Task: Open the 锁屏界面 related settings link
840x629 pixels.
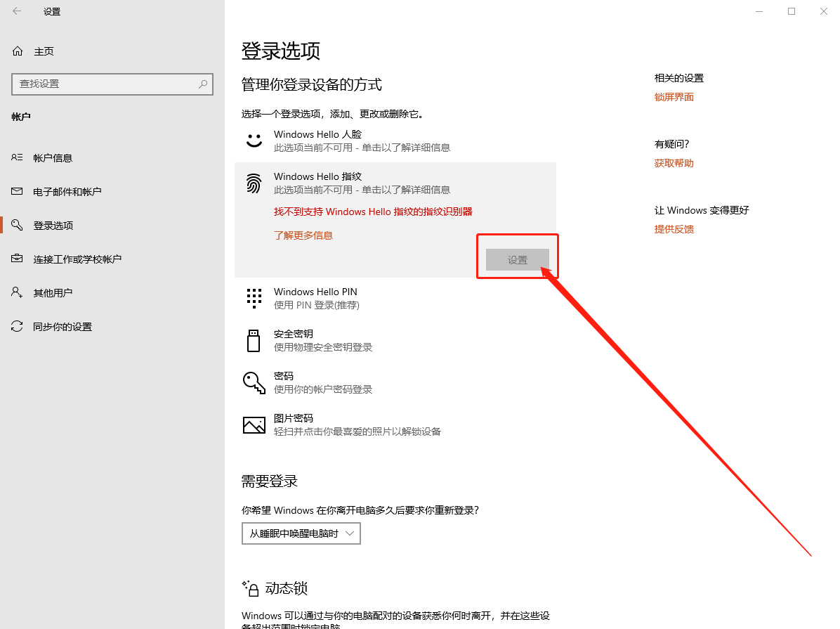Action: pos(674,97)
